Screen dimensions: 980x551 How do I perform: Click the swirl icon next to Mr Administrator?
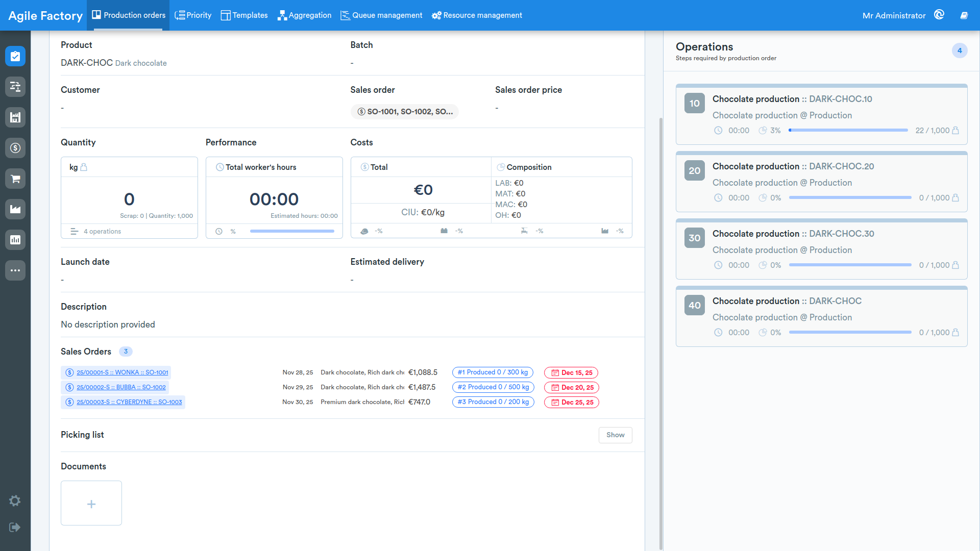[939, 15]
